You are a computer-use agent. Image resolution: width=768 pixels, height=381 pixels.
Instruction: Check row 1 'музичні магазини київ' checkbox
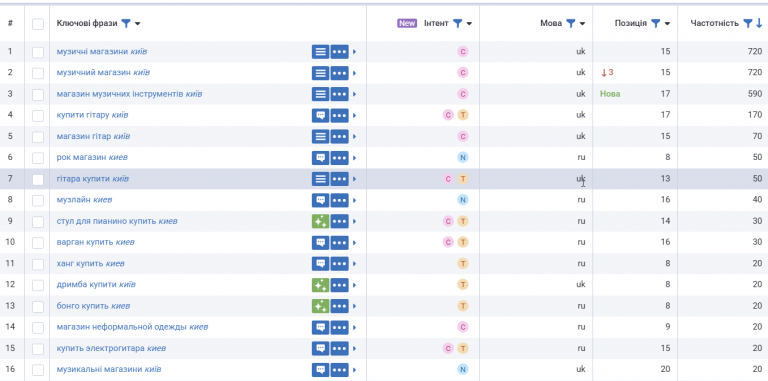(38, 52)
